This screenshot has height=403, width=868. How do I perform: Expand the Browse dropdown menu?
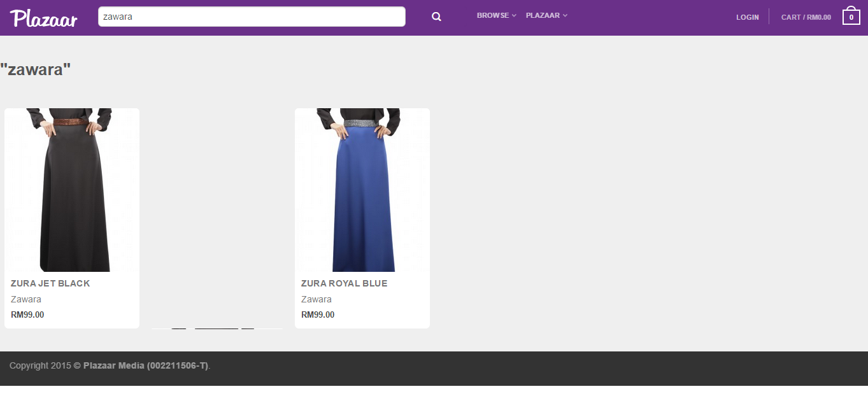pyautogui.click(x=496, y=15)
